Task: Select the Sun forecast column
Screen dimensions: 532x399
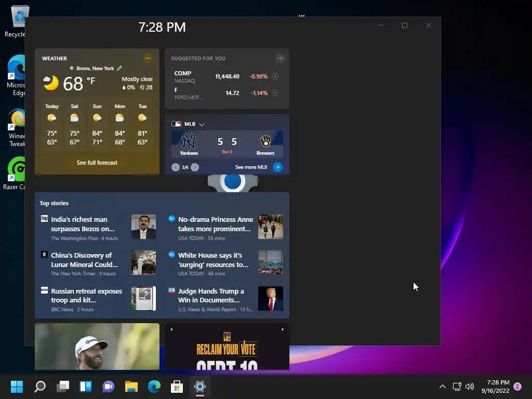Action: tap(97, 125)
